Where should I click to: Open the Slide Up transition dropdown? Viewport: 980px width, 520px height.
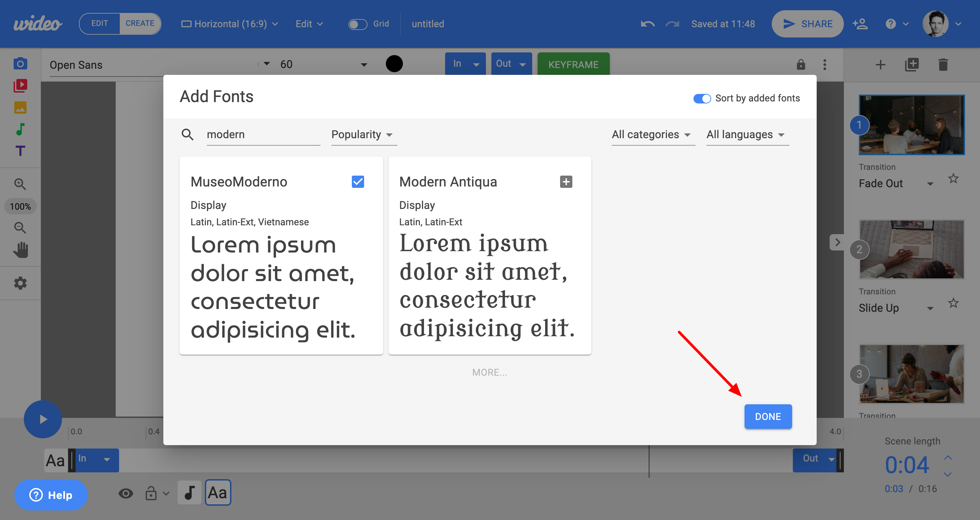(x=896, y=308)
